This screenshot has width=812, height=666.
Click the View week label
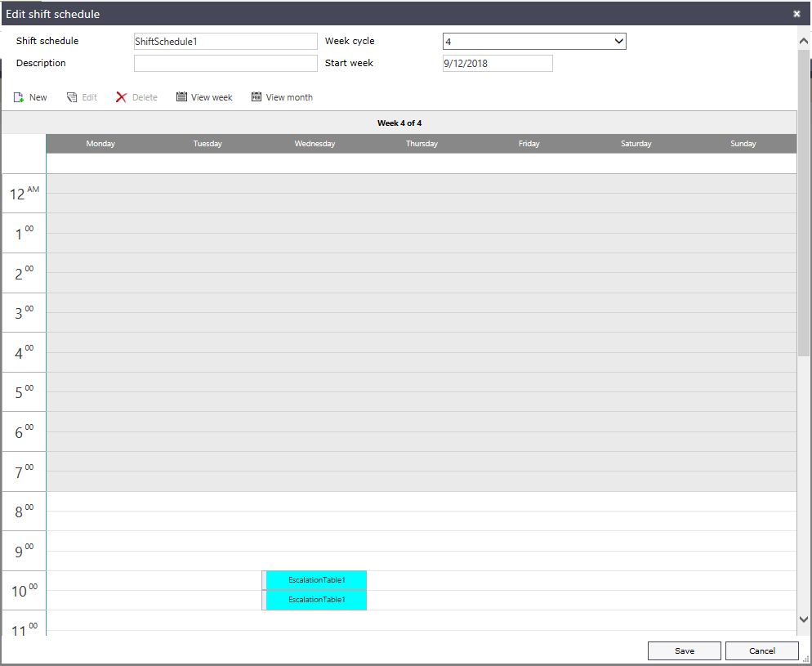pos(212,97)
